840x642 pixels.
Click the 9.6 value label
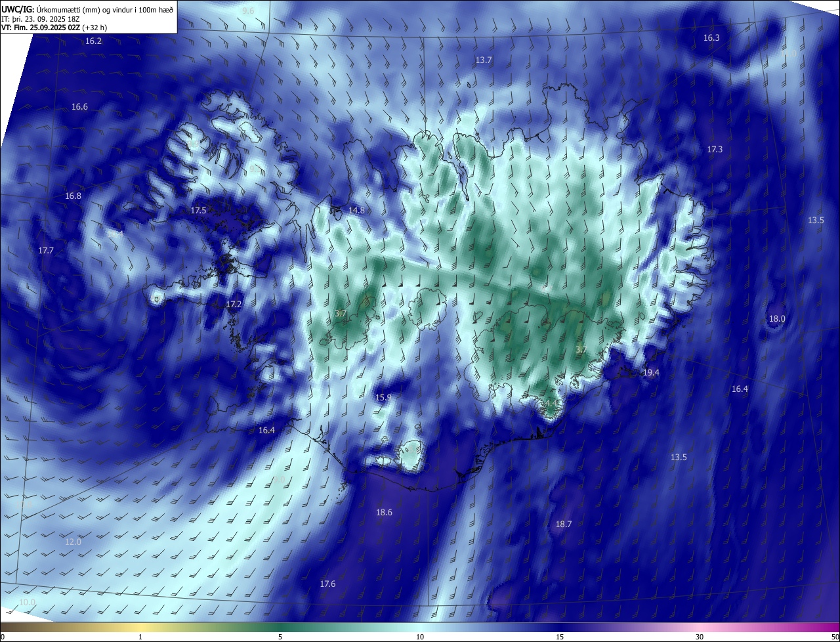[248, 11]
